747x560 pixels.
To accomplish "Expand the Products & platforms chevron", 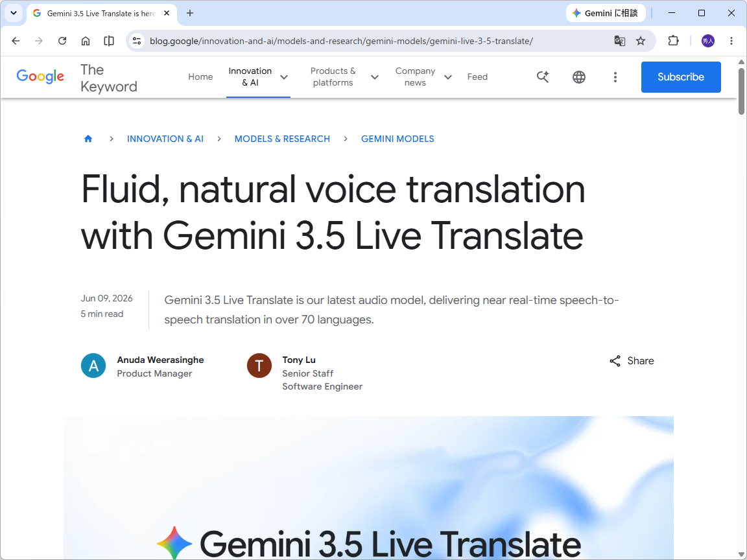I will [375, 77].
